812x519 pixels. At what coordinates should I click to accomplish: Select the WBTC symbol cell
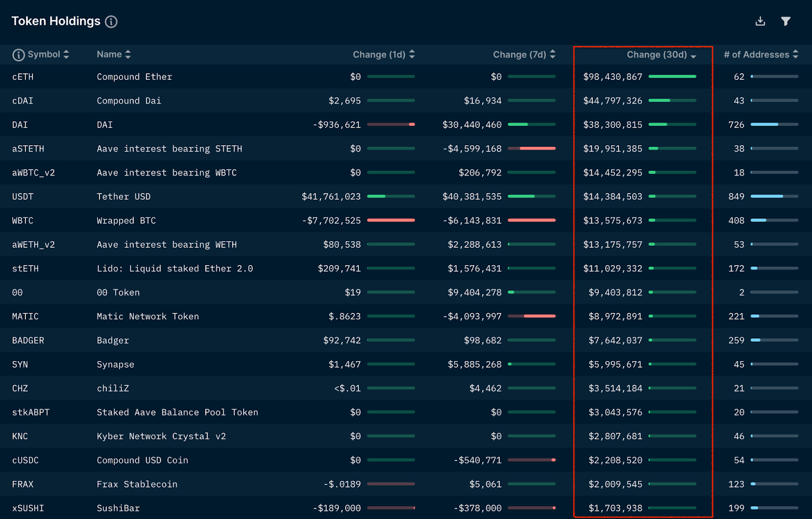click(x=23, y=220)
